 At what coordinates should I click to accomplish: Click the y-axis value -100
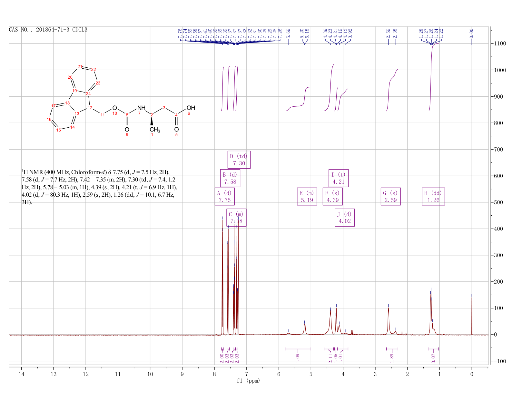click(x=500, y=361)
